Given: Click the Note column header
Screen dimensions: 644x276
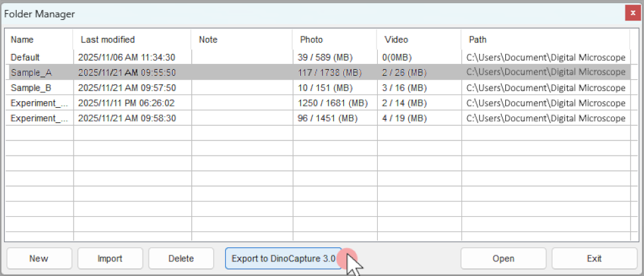Looking at the screenshot, I should coord(242,40).
